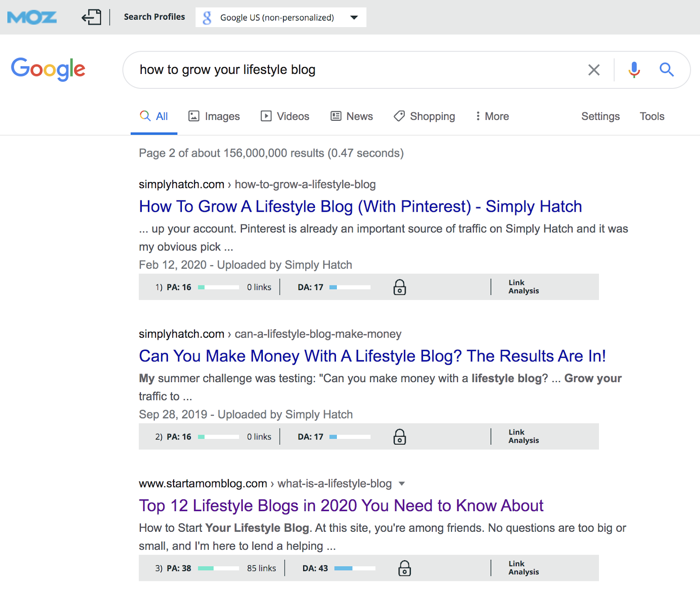Click the lock icon in result 1 MozBar
Screen dimensions: 700x600
click(399, 288)
